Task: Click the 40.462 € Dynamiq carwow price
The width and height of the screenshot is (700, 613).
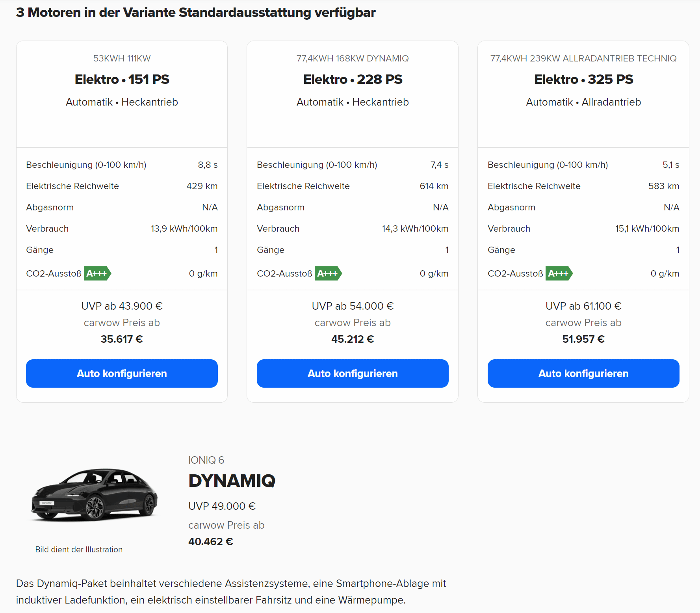Action: pyautogui.click(x=211, y=542)
